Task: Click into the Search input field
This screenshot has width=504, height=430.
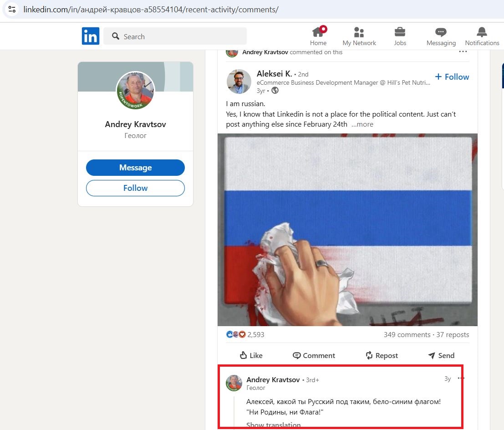Action: pos(175,36)
